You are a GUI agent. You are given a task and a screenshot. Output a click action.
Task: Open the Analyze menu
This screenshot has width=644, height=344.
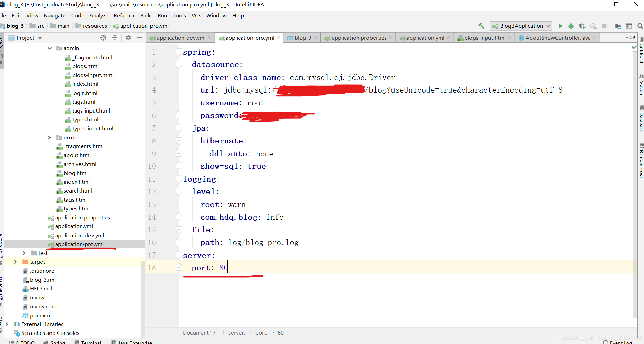[99, 15]
